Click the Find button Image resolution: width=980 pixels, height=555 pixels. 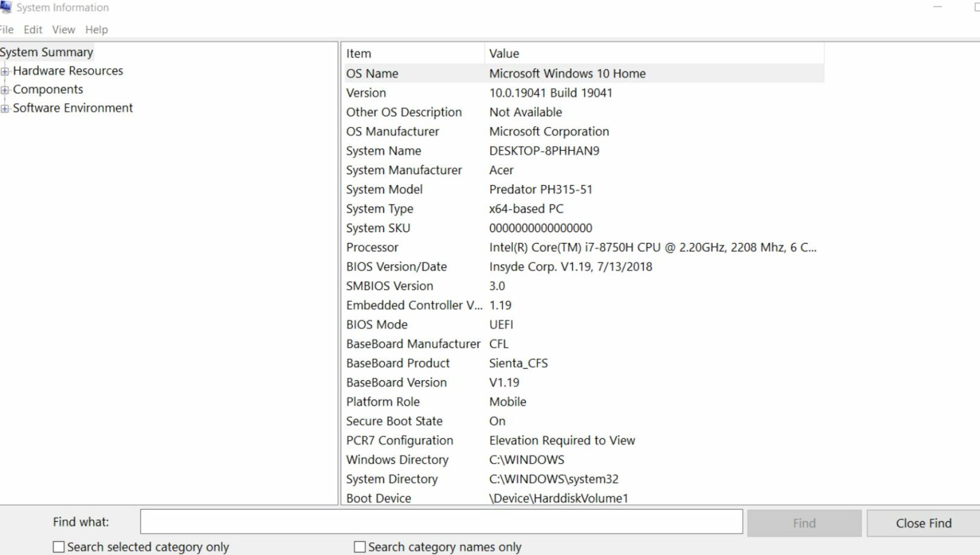click(803, 522)
